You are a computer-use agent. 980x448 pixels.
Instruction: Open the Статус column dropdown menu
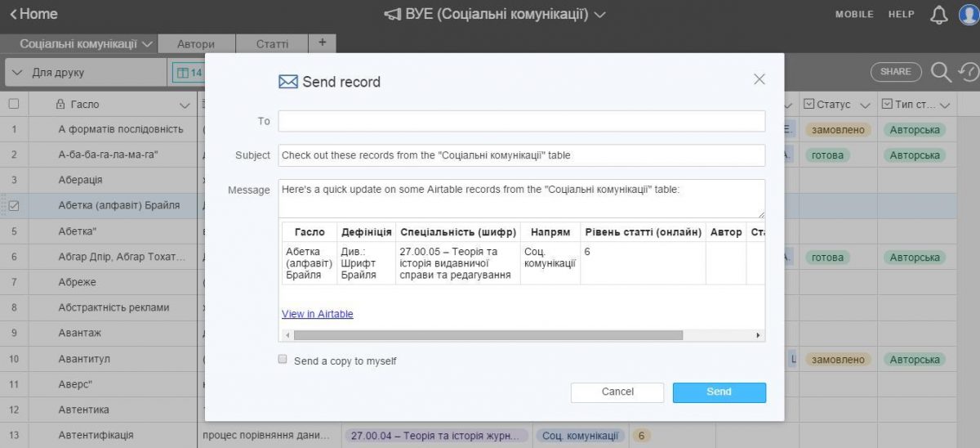866,105
